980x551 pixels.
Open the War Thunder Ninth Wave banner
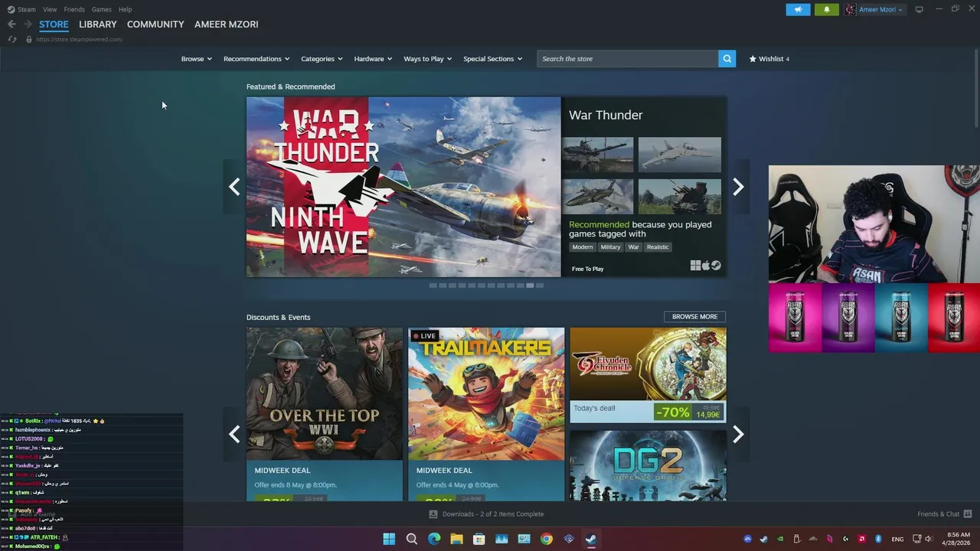[x=403, y=187]
